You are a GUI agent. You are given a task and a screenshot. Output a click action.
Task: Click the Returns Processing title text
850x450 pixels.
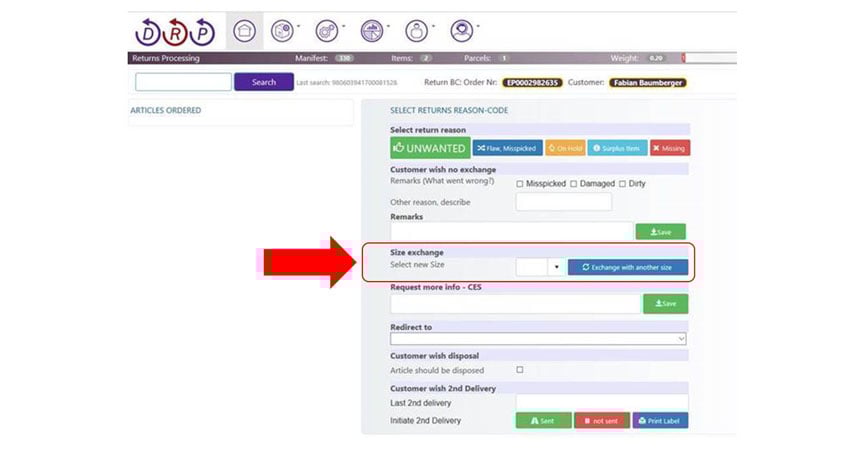click(166, 58)
